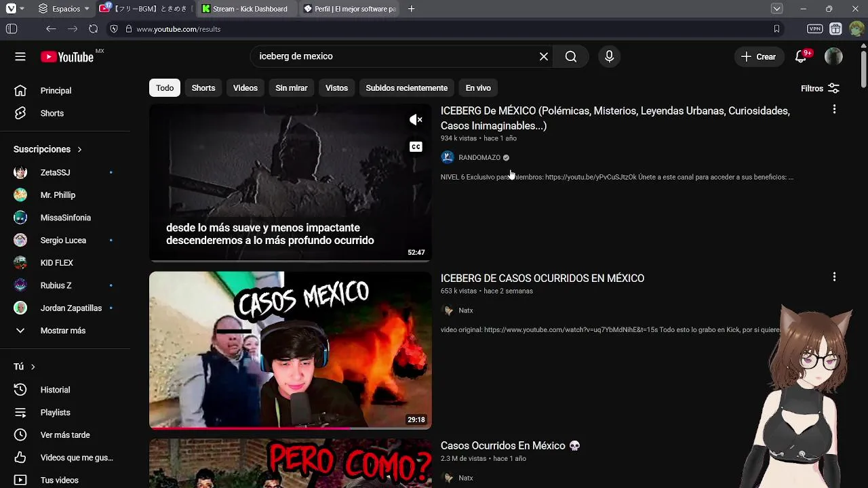Bookmark this page icon
Screen dimensions: 868x488
(776, 29)
